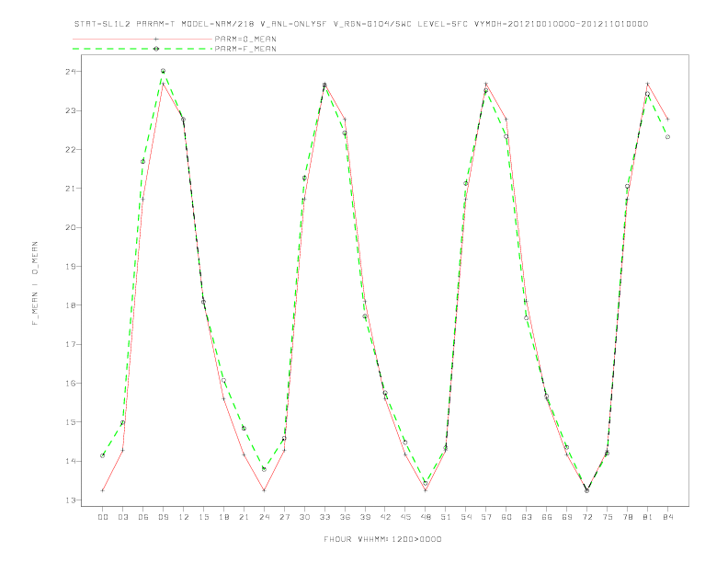Image resolution: width=728 pixels, height=563 pixels.
Task: Click forecast hour label 06 on x-axis
Action: point(143,517)
